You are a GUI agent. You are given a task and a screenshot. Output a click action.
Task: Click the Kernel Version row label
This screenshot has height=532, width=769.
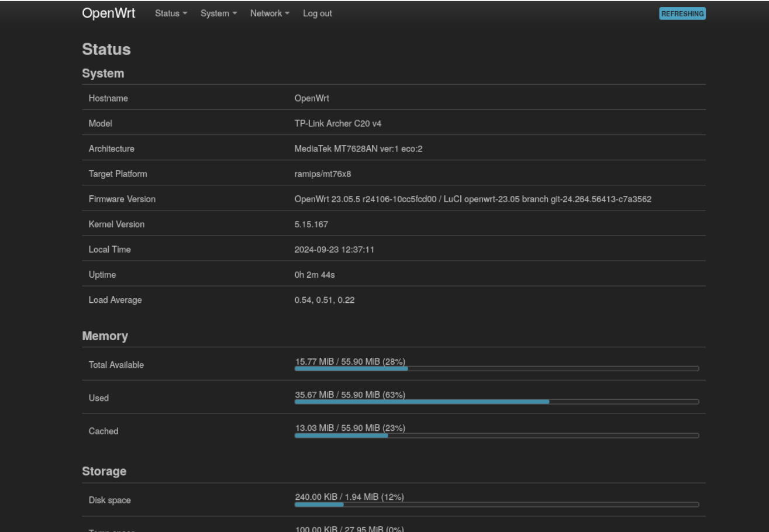pyautogui.click(x=116, y=224)
